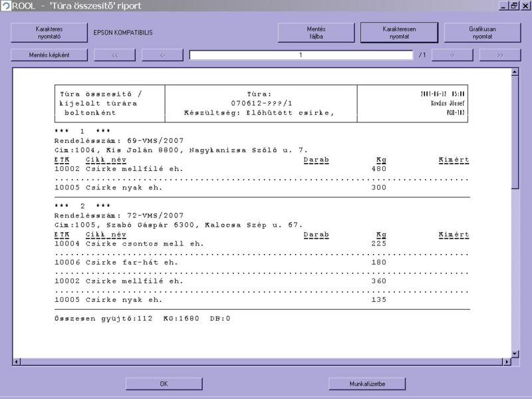Click the vertical scrollbar down arrow
Viewport: 532px width, 399px height.
[x=515, y=353]
